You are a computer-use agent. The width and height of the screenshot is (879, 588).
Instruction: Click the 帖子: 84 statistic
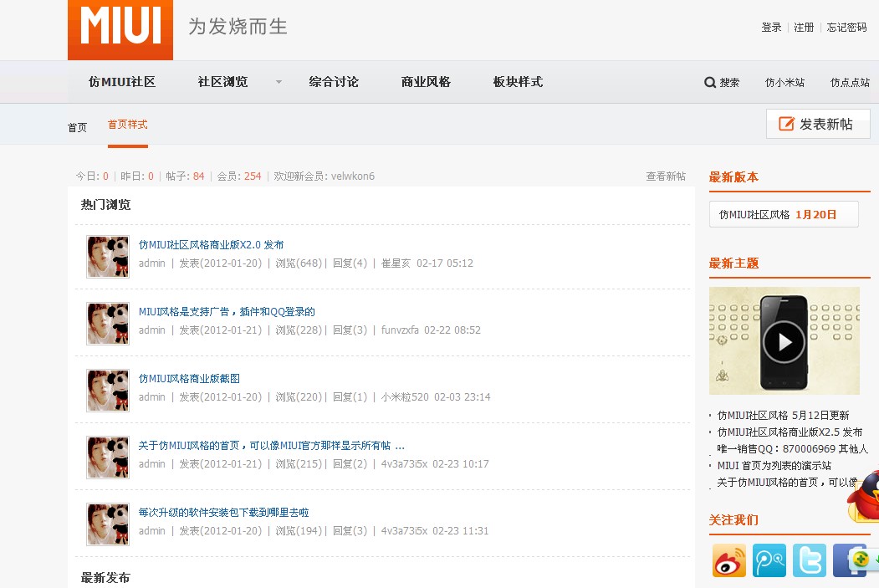pos(185,176)
